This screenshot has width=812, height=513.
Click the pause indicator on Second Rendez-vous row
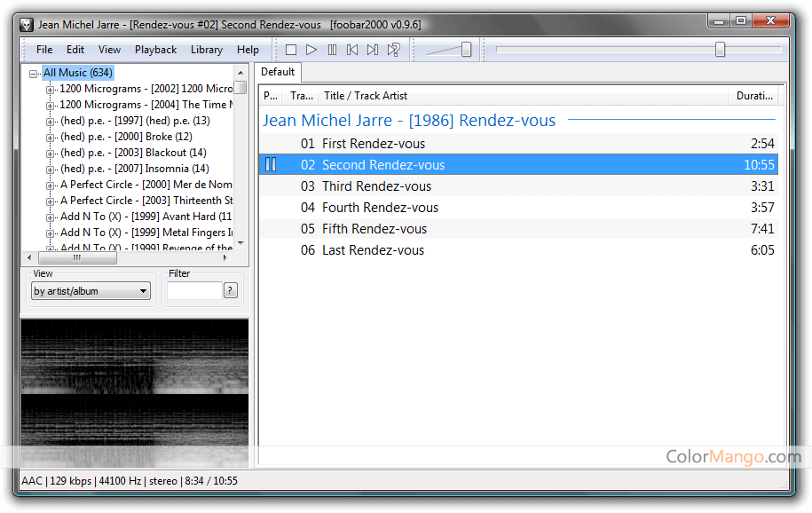coord(271,164)
